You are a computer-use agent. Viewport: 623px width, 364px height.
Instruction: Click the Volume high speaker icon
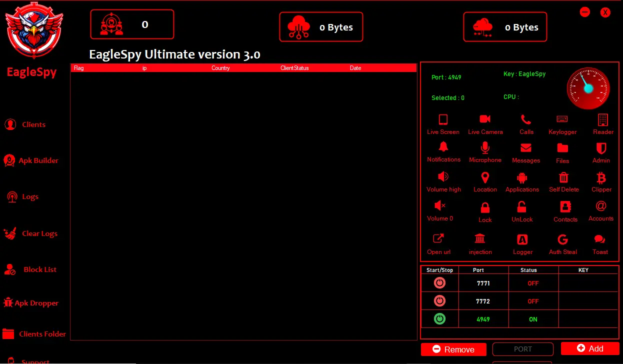[x=443, y=176]
